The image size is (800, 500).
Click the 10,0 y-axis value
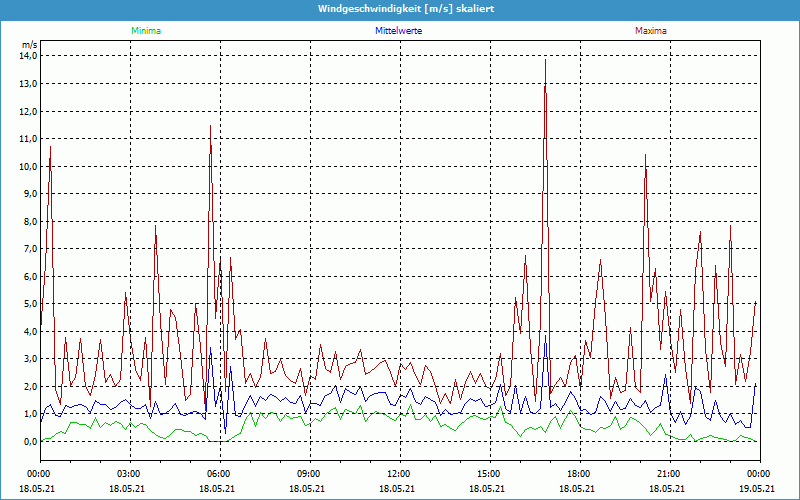click(28, 166)
